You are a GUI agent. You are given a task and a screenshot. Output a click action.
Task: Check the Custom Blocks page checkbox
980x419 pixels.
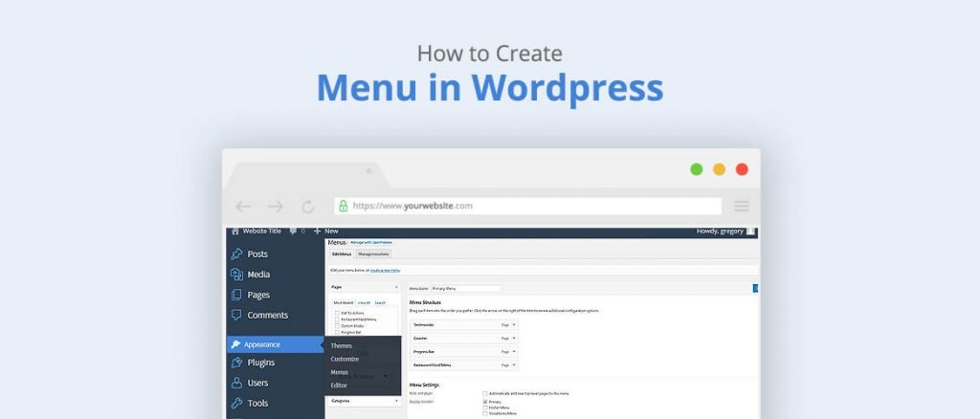pyautogui.click(x=338, y=326)
